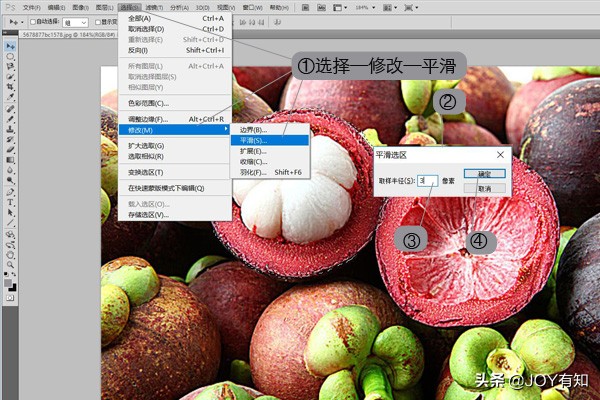Select the Horizontal Type tool

click(x=10, y=202)
